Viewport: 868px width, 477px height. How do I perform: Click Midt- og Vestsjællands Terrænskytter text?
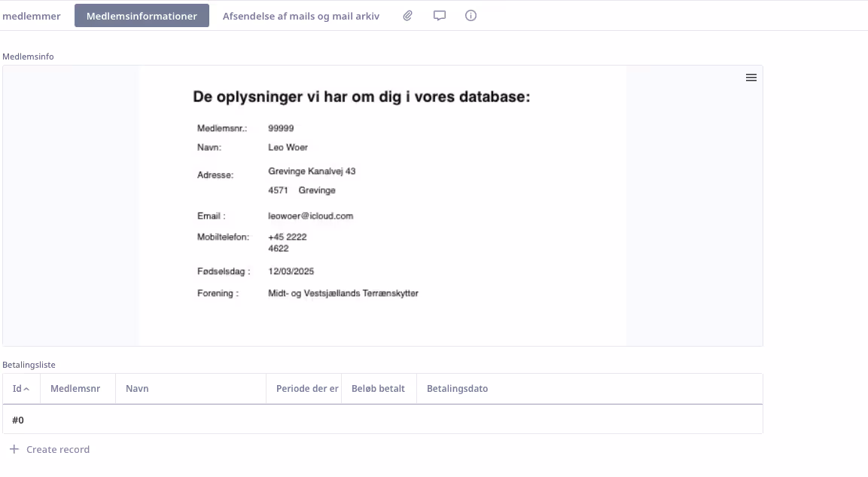click(343, 293)
